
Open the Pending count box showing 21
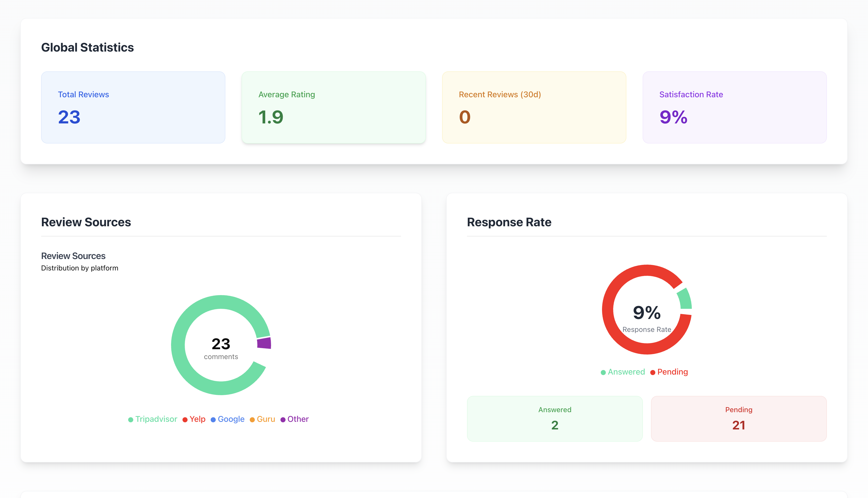point(739,418)
